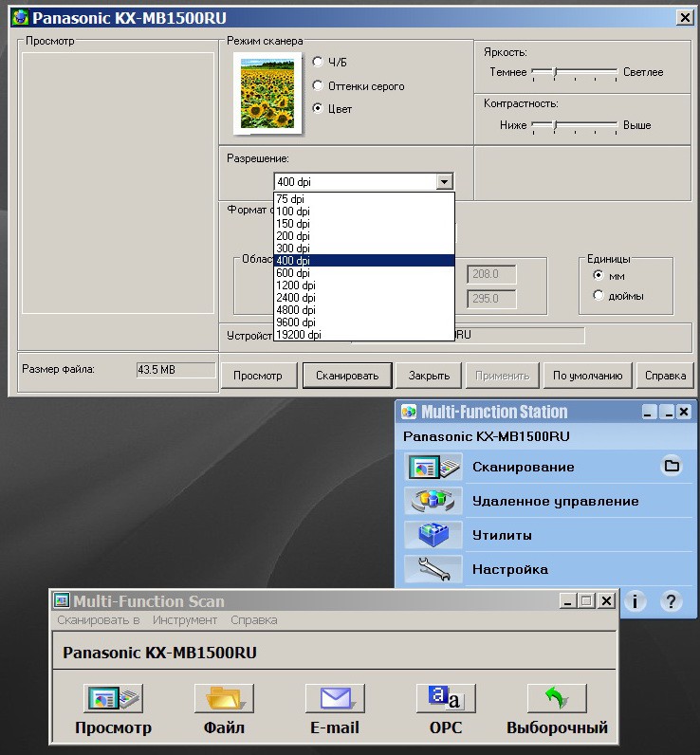The image size is (700, 755).
Task: Click the Просмотр scan icon in Multi-Function Scan
Action: click(x=113, y=698)
